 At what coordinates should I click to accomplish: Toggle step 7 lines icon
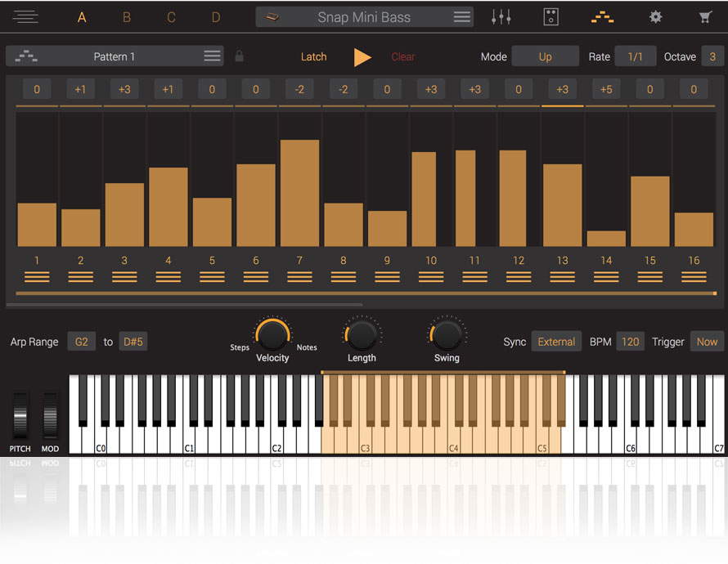(x=299, y=277)
